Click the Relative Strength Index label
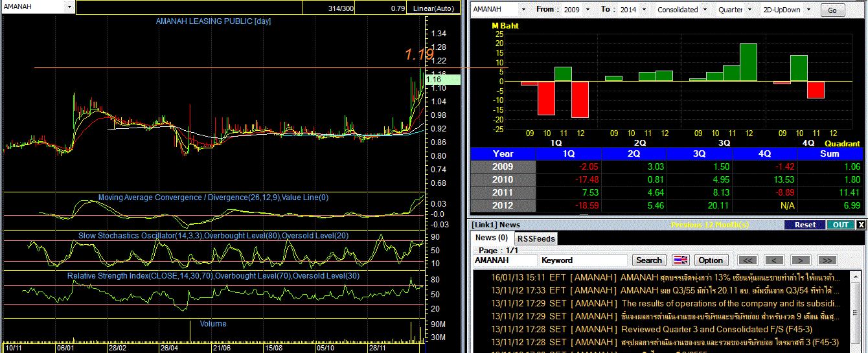Screen dimensions: 868x353 pos(213,276)
